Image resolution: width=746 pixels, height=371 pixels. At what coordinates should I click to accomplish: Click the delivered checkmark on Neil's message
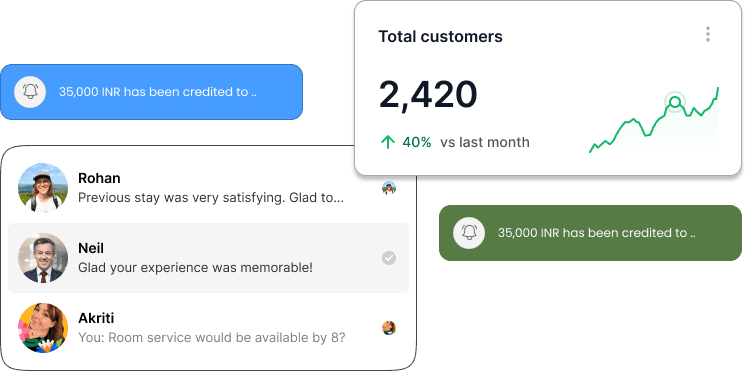pyautogui.click(x=389, y=258)
